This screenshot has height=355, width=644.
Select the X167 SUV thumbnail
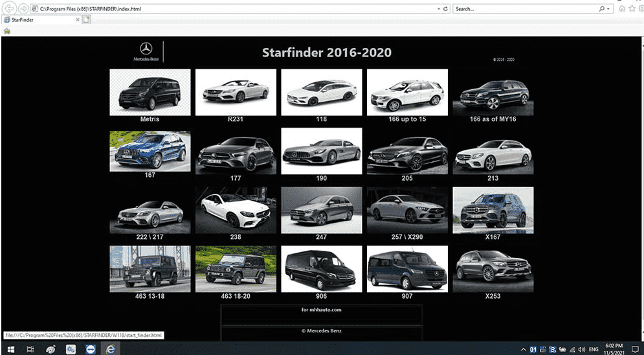click(x=493, y=211)
